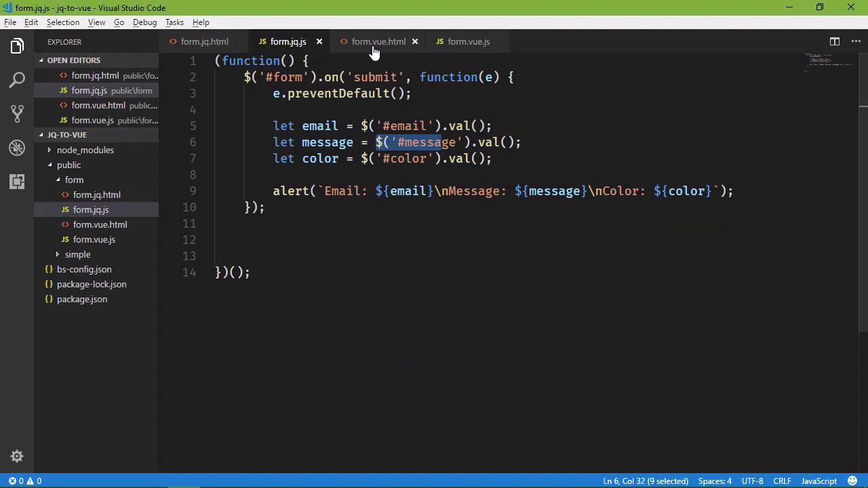Open form.jq.html in the form folder

coord(96,195)
